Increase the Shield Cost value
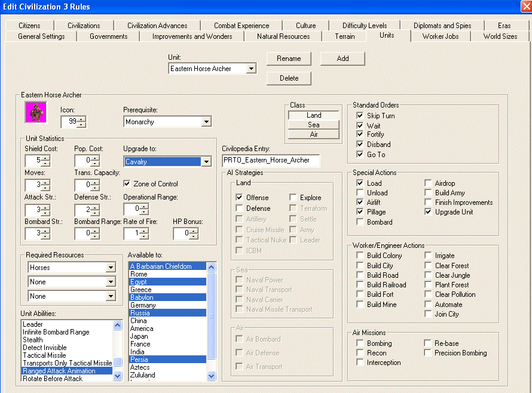The height and width of the screenshot is (393, 532). [x=45, y=158]
